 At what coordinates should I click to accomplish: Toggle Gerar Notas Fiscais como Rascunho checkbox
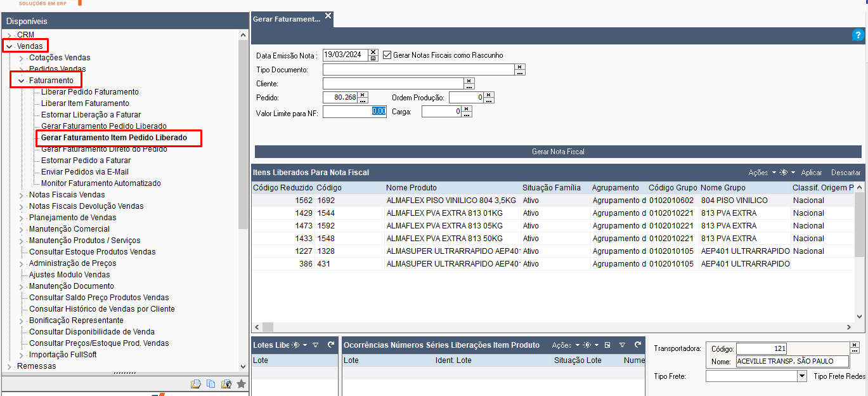point(387,55)
